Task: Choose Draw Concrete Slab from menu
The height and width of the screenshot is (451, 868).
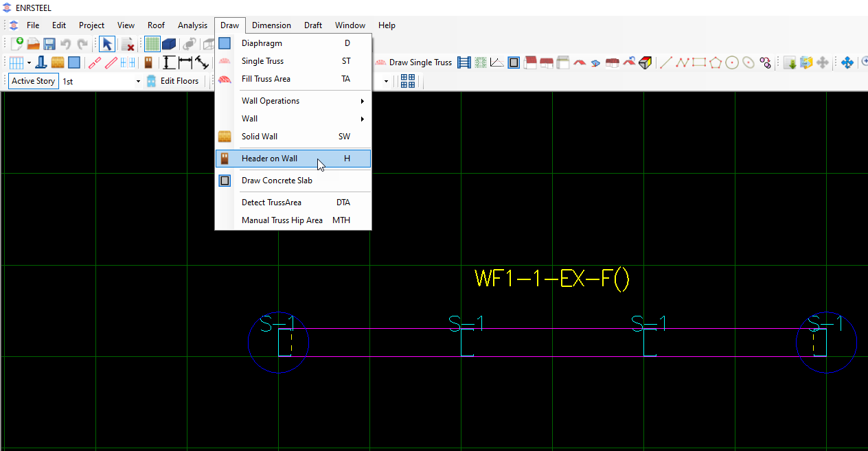Action: point(277,181)
